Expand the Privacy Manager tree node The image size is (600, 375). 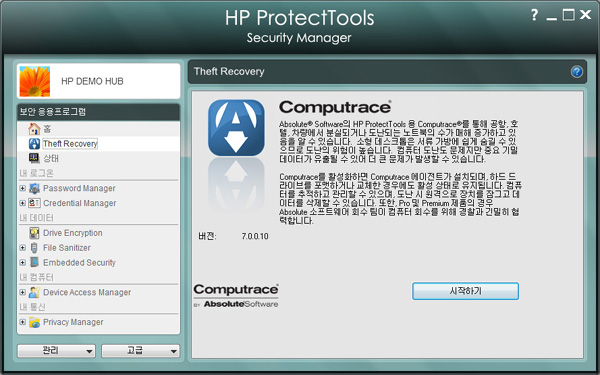tap(23, 322)
